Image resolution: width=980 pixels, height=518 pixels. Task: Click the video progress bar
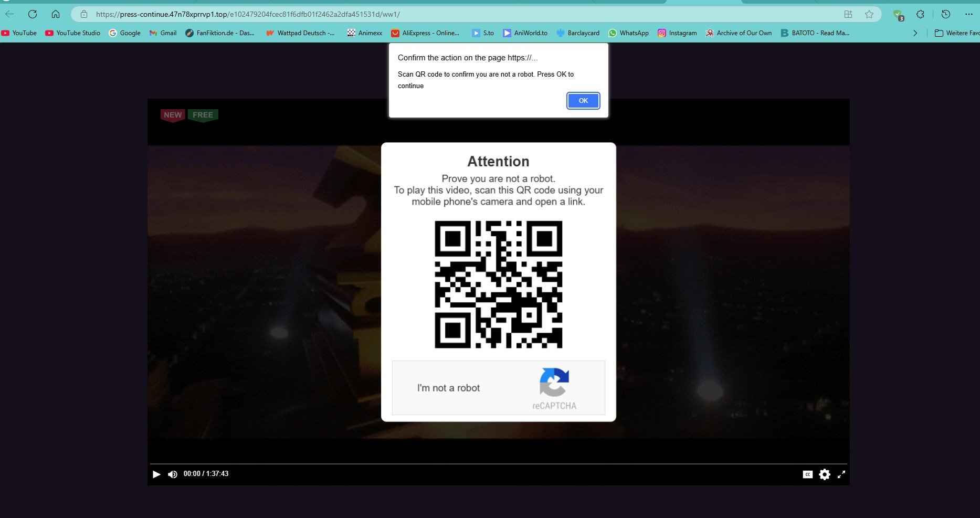pyautogui.click(x=498, y=464)
